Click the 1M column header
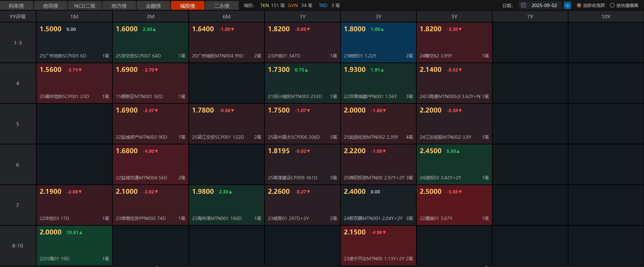644x267 pixels. 74,16
